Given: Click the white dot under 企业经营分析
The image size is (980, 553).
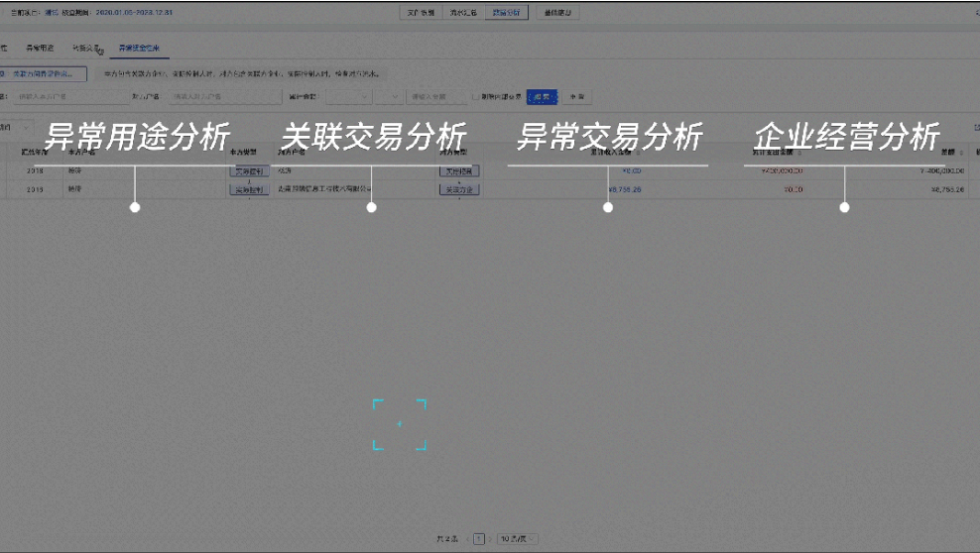Looking at the screenshot, I should click(x=844, y=207).
